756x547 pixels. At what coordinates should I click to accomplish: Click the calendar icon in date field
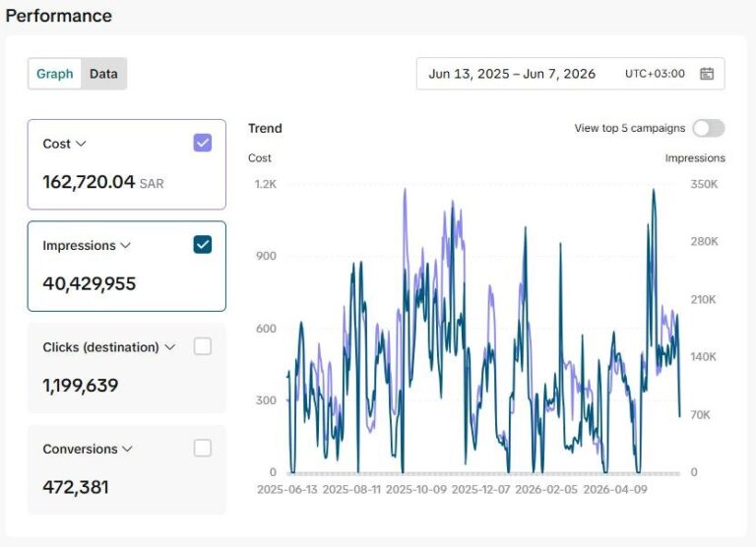click(707, 74)
